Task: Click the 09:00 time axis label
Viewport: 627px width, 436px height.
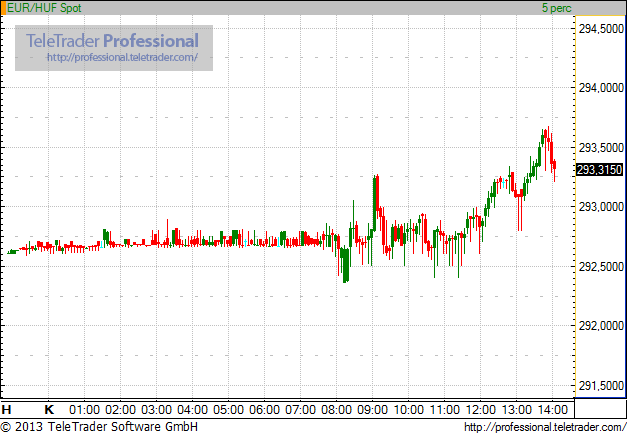Action: 372,410
